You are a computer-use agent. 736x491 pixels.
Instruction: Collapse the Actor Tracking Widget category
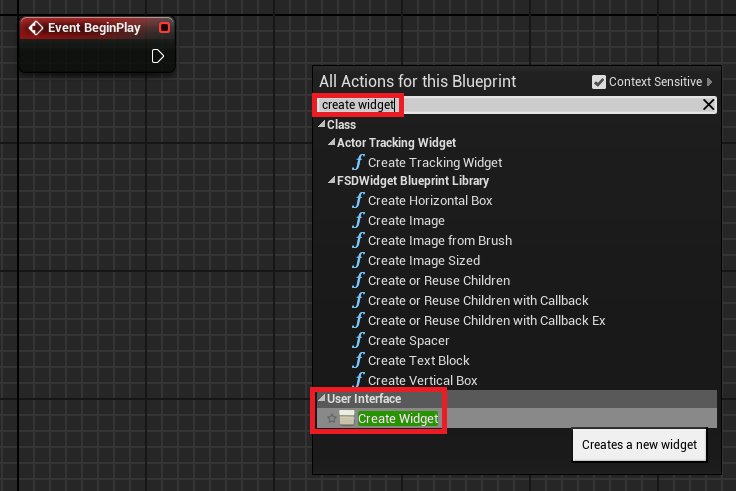(331, 142)
